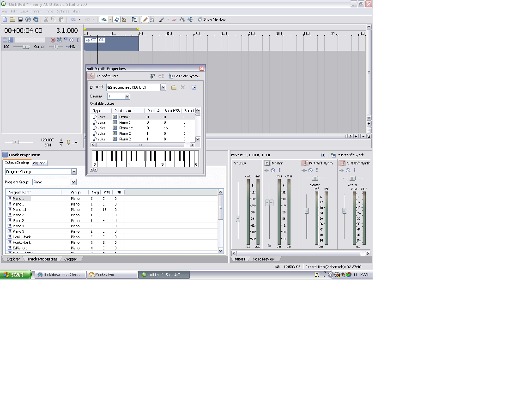Select the E.Piano 1 program row
This screenshot has height=399, width=532.
(112, 248)
